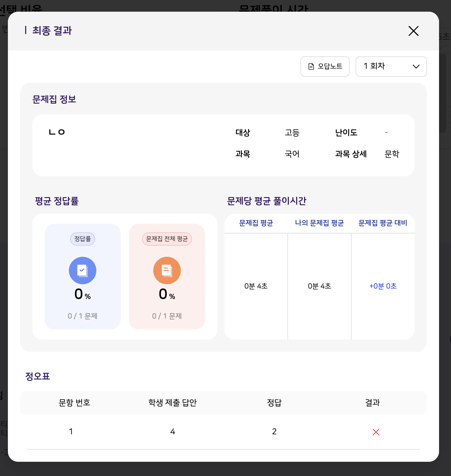
Task: Click the chevron arrow of 회차 selector
Action: click(416, 67)
